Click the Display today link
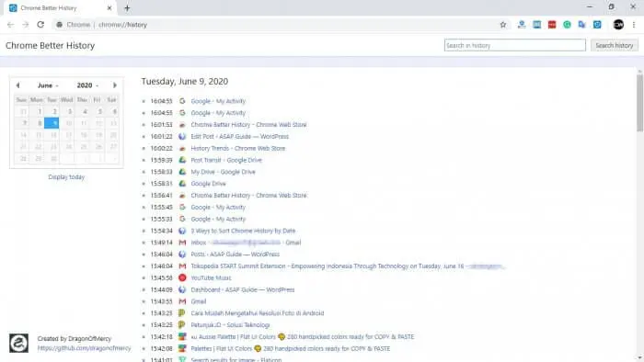Screen dimensions: 644x362 click(x=66, y=176)
